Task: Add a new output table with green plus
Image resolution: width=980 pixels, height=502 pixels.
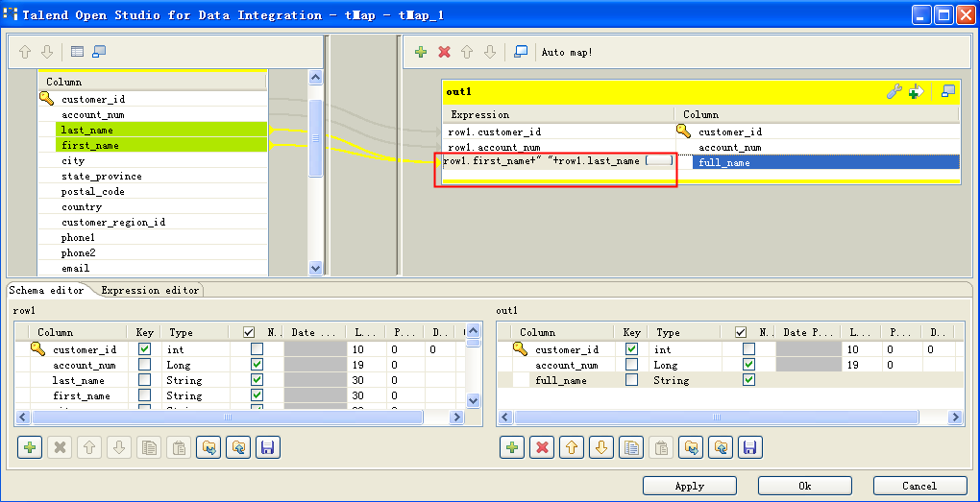Action: point(421,52)
